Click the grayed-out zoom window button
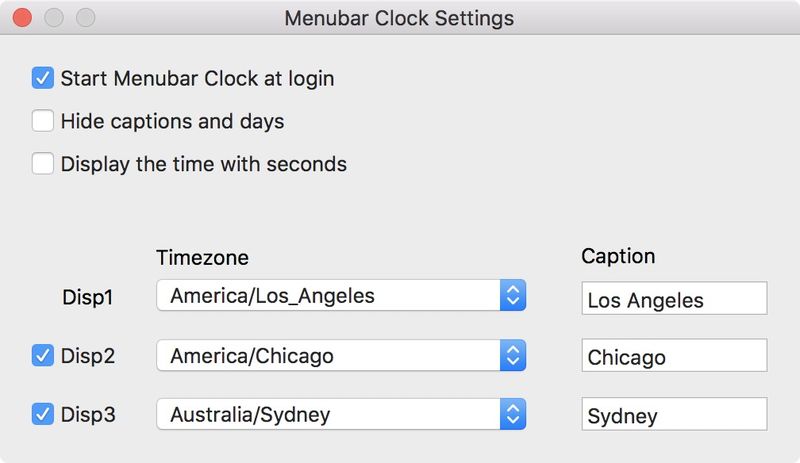Image resolution: width=800 pixels, height=463 pixels. (85, 18)
